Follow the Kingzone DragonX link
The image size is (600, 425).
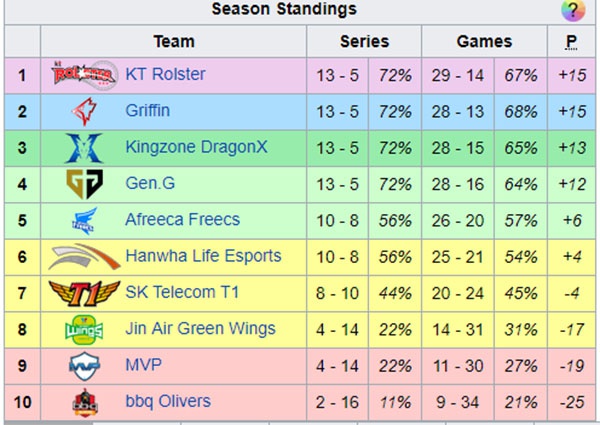coord(196,147)
